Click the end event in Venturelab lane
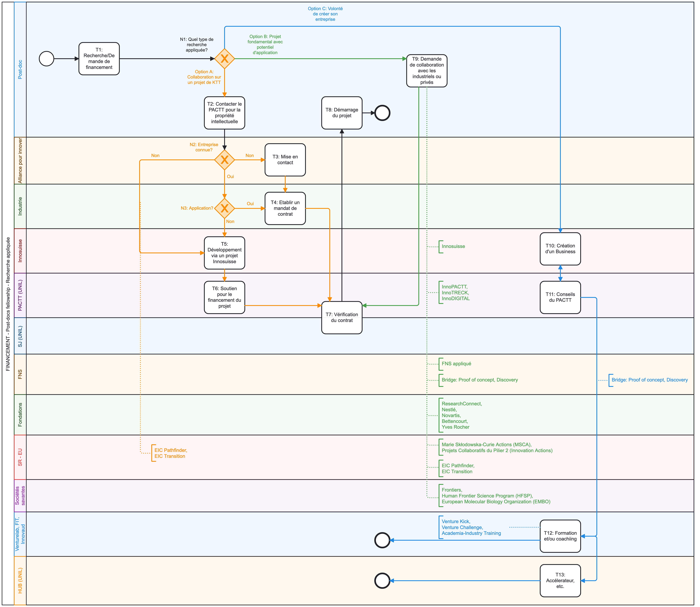 point(382,540)
